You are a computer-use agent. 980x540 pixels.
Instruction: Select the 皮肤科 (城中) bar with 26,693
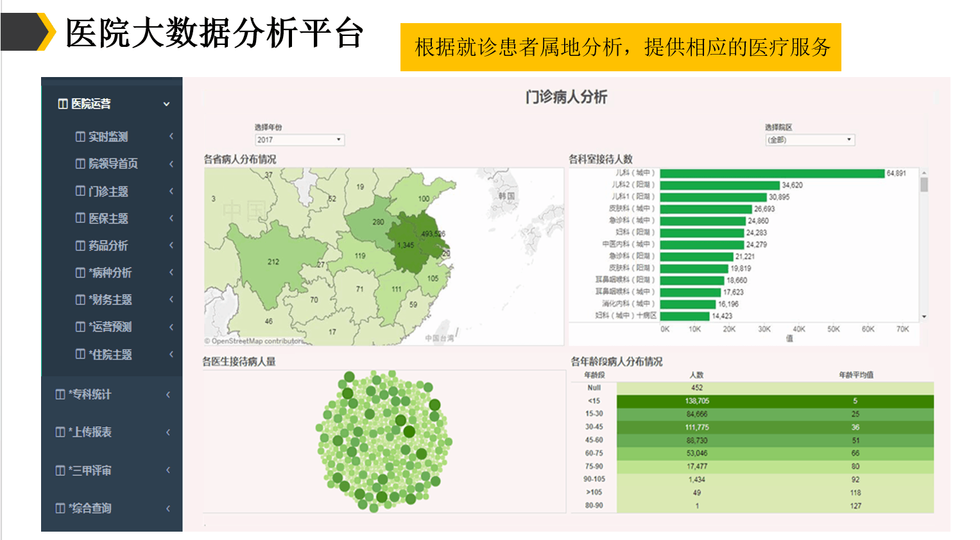tap(706, 209)
